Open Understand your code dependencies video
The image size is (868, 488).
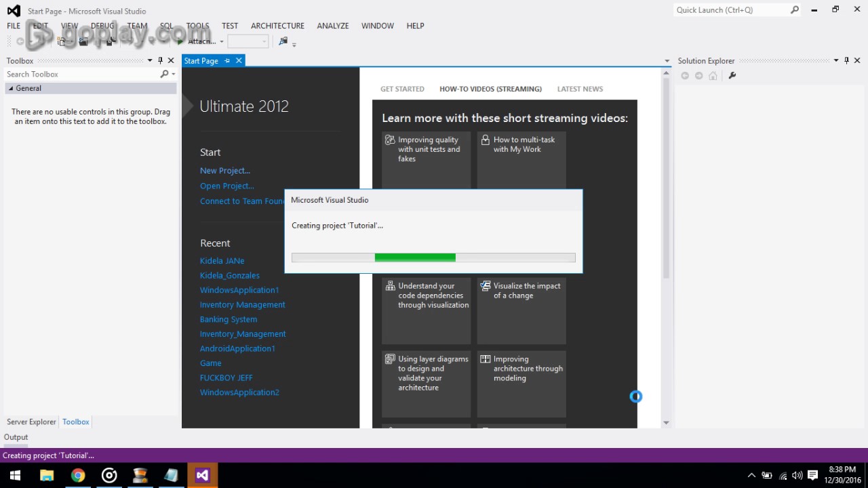(x=427, y=310)
